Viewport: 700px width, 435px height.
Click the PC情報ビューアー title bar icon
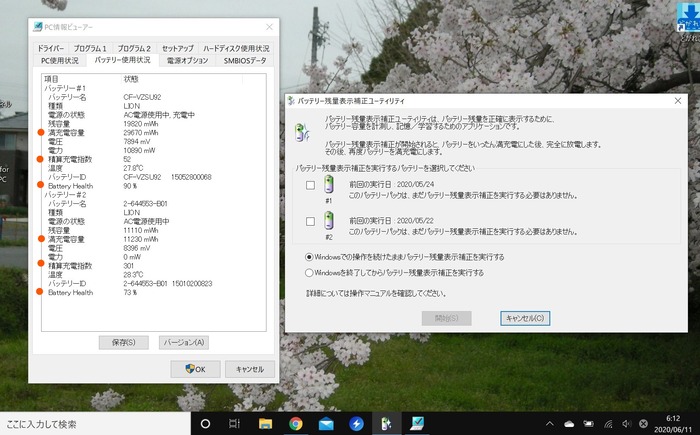click(38, 27)
